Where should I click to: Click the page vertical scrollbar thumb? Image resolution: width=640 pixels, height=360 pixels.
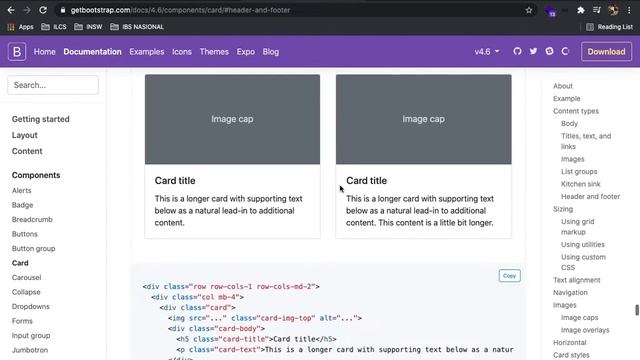637,310
